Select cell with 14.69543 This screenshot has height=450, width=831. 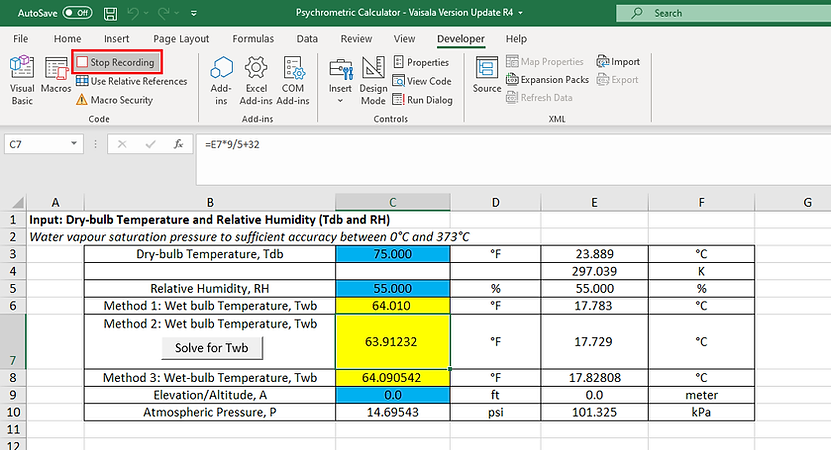coord(393,412)
